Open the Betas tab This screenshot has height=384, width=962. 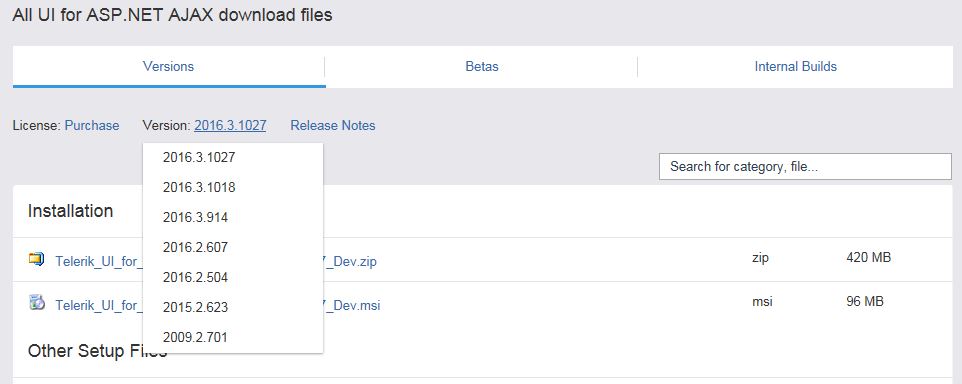[x=482, y=66]
